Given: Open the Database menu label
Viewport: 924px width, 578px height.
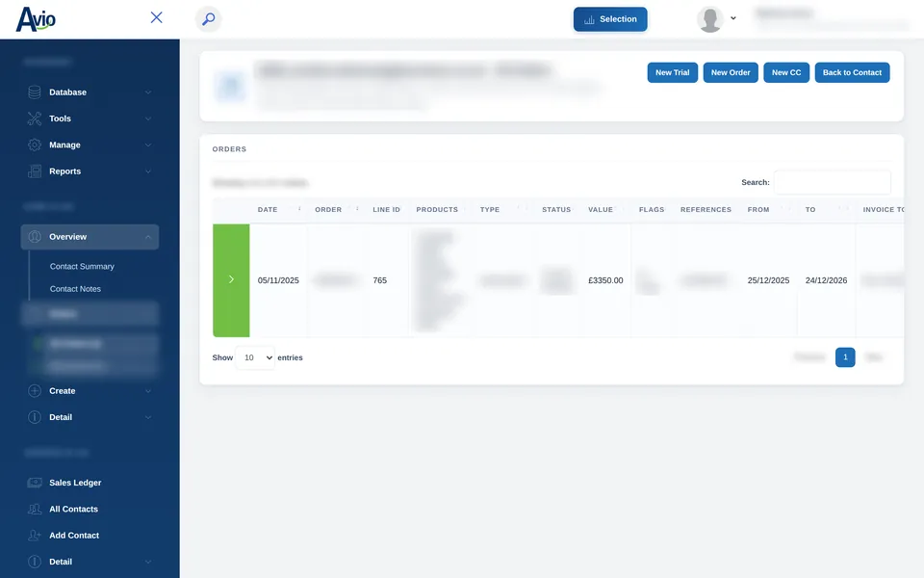Looking at the screenshot, I should coord(67,92).
